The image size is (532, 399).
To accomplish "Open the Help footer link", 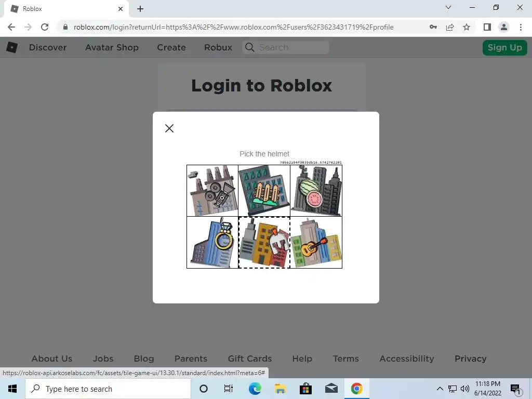I will [x=302, y=358].
